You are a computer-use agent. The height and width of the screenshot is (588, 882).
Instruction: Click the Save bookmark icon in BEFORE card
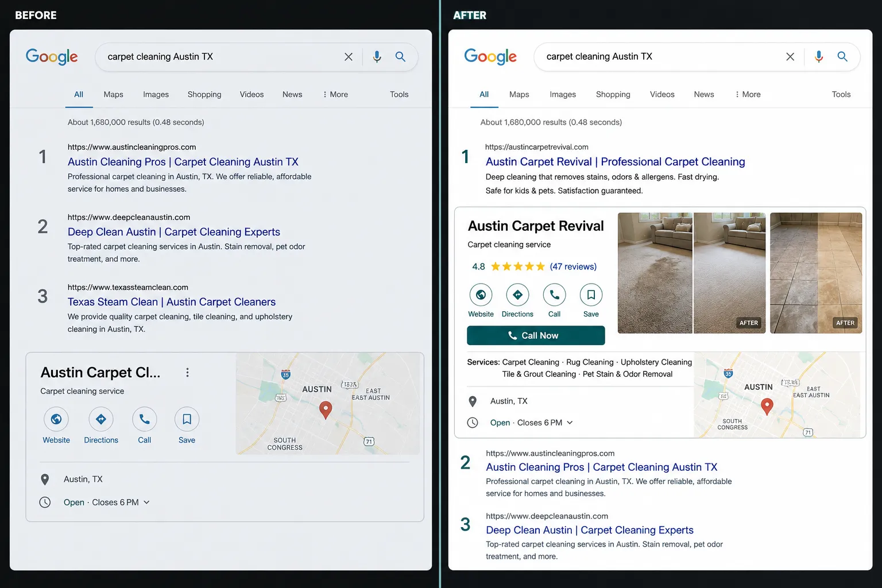(187, 419)
